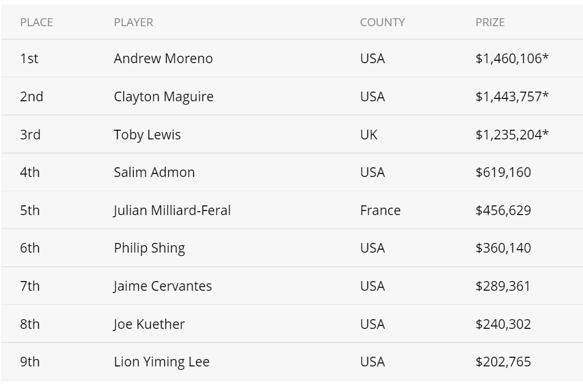Image resolution: width=583 pixels, height=392 pixels.
Task: Click Salim Admon in the table
Action: tap(154, 172)
